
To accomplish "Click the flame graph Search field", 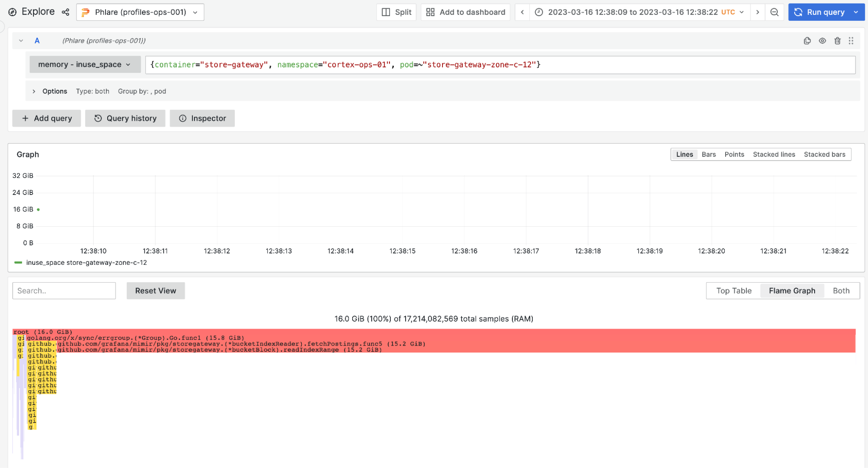I will (x=64, y=290).
